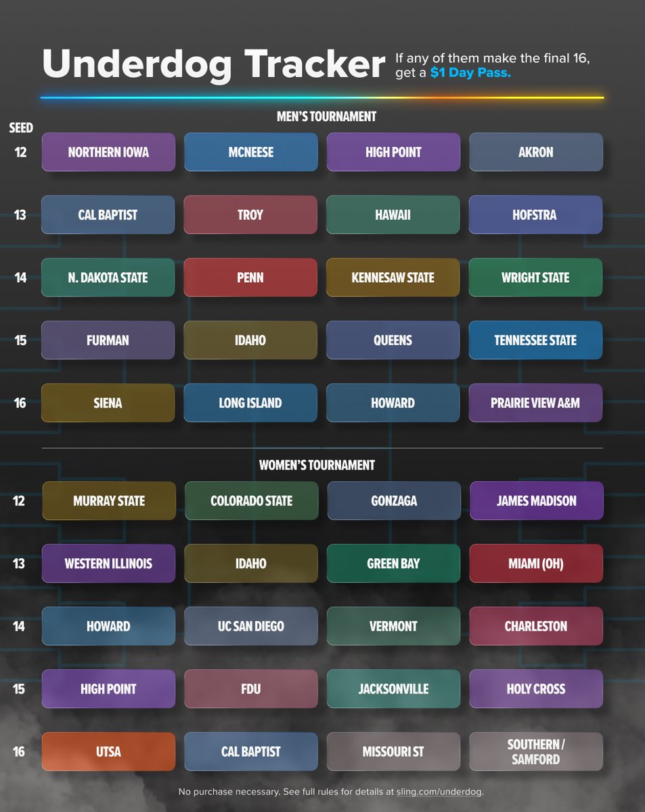Click seed number 14 in women's tournament
Viewport: 645px width, 812px height.
(x=19, y=626)
